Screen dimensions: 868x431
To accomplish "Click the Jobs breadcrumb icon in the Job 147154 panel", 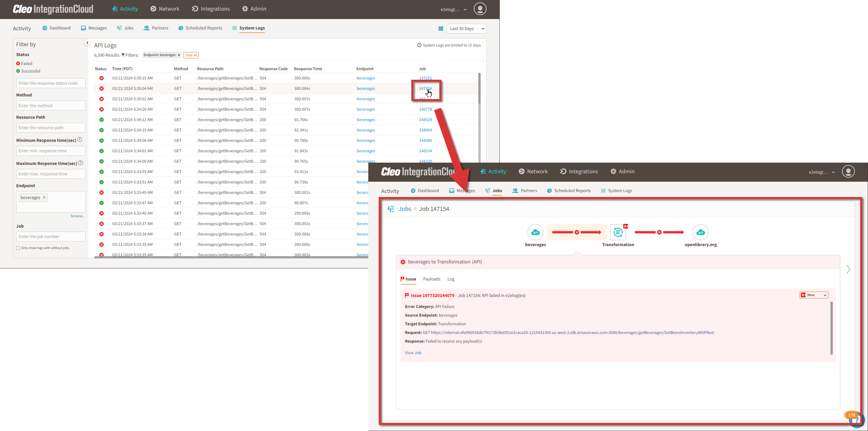I will pyautogui.click(x=391, y=209).
